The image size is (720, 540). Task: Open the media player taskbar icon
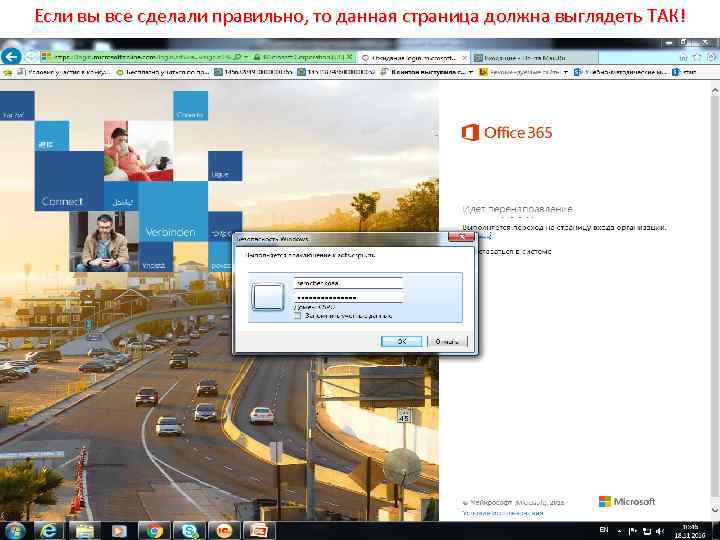point(119,531)
